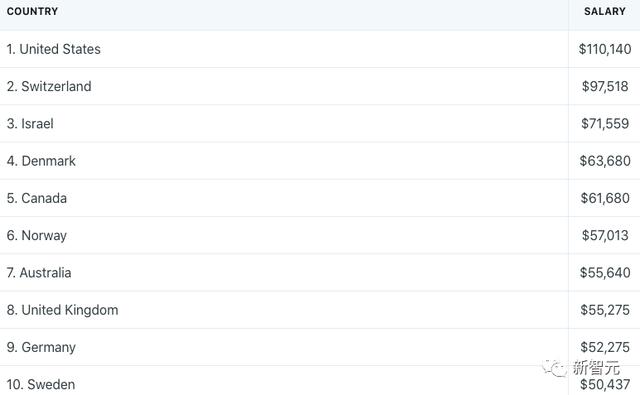
Task: Click the $55,640 salary value
Action: 605,273
